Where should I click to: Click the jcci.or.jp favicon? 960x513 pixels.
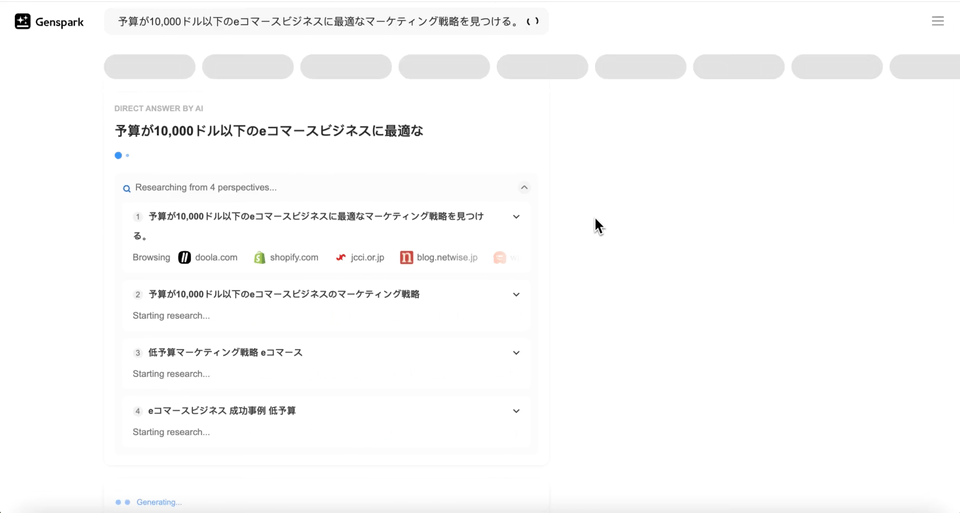[x=340, y=258]
